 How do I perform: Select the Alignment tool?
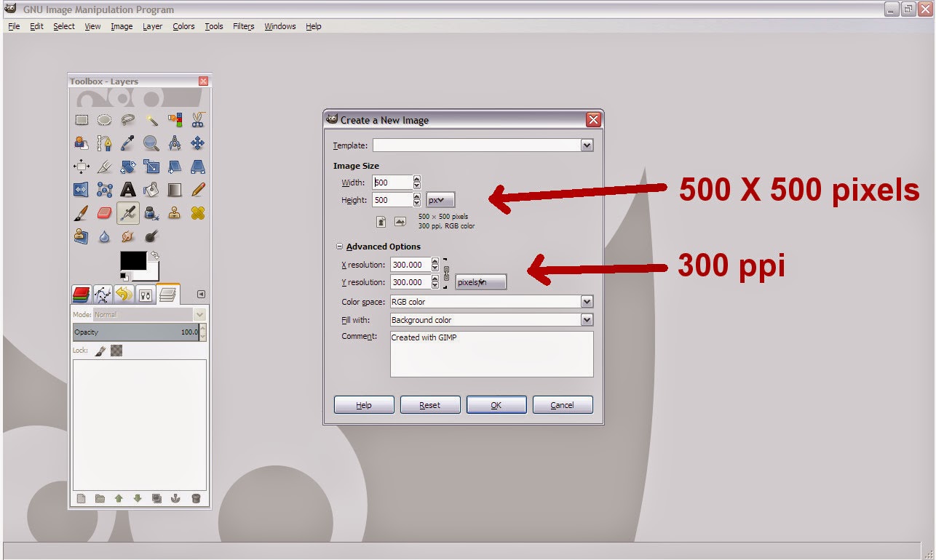[82, 167]
